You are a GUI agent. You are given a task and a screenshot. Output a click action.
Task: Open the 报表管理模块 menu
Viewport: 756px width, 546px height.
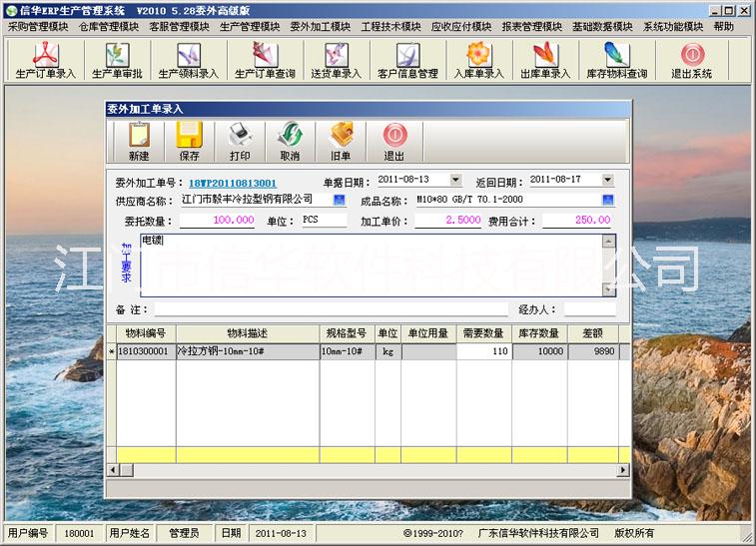[532, 27]
